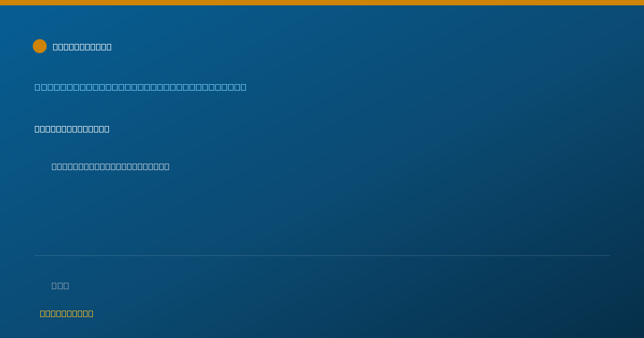644x338 pixels.
Task: Click the orange bar across the top
Action: click(x=322, y=3)
